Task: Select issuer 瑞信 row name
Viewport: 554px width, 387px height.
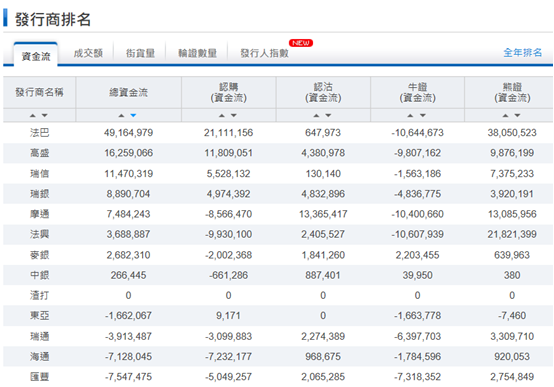Action: [x=40, y=174]
